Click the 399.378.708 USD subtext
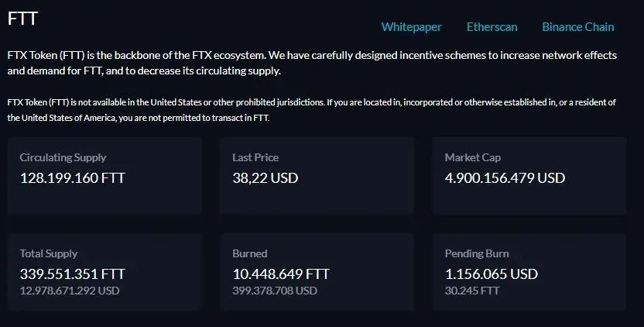Screen dimensions: 644x327 tap(275, 291)
